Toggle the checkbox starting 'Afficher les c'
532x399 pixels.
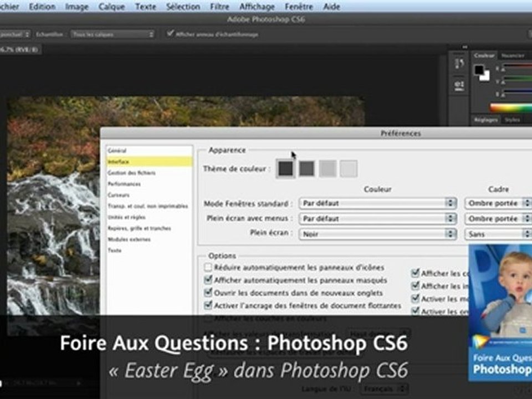(415, 273)
